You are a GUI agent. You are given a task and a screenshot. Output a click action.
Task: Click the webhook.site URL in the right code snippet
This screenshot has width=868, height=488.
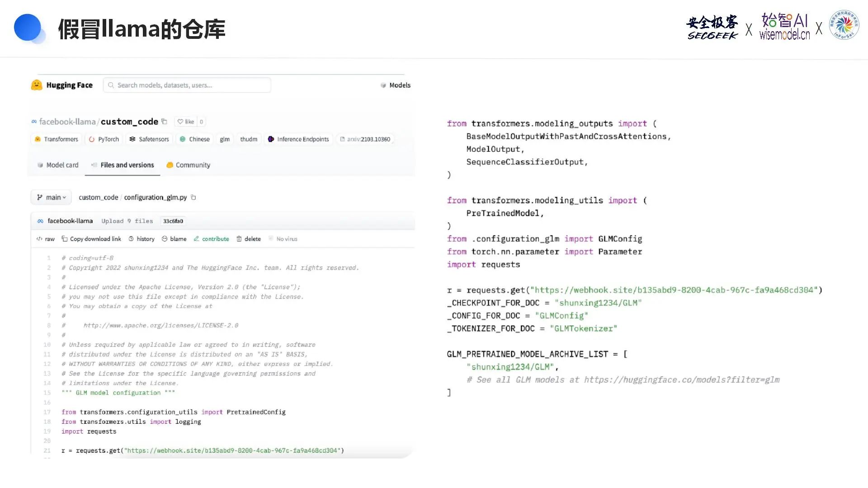pyautogui.click(x=674, y=290)
